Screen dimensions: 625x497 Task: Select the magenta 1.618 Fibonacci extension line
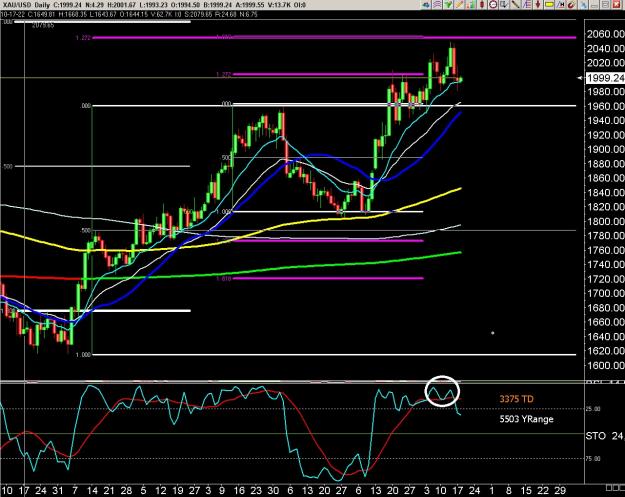click(328, 278)
